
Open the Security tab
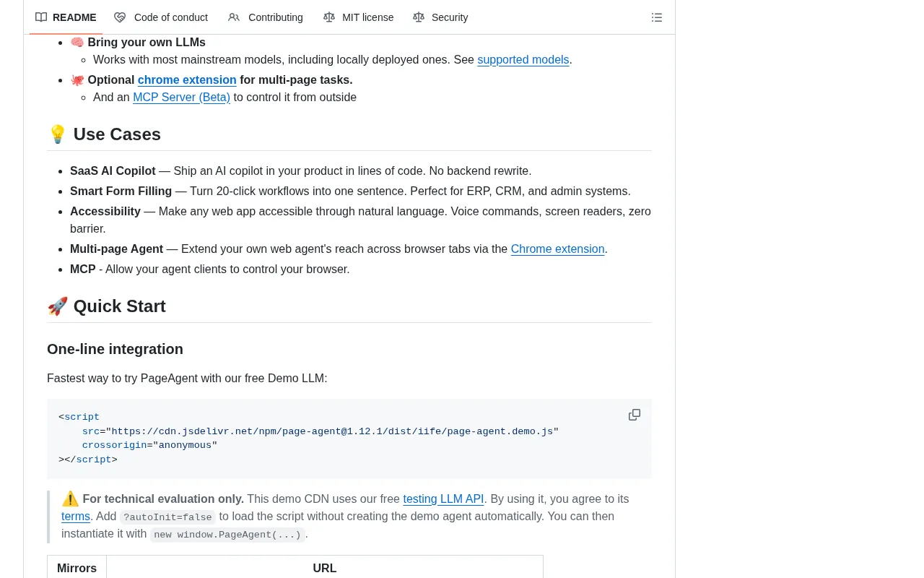[x=440, y=17]
